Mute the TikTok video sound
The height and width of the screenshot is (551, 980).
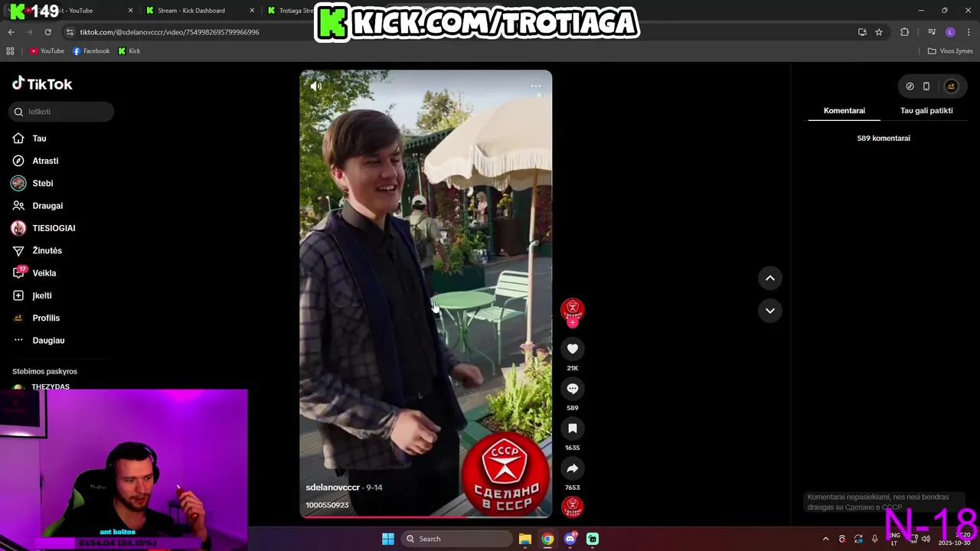tap(316, 86)
